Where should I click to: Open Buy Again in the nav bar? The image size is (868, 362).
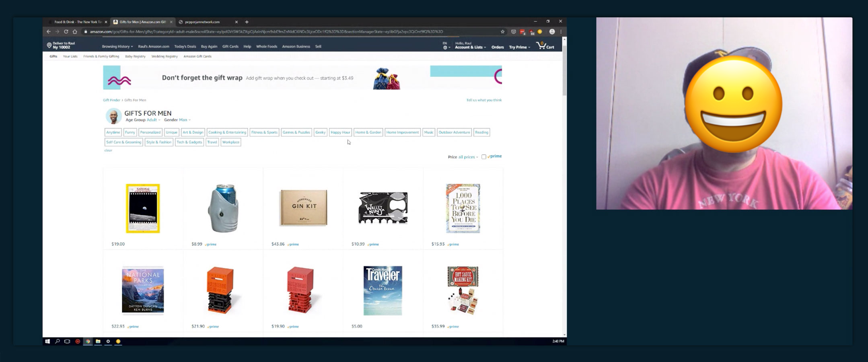click(x=209, y=47)
